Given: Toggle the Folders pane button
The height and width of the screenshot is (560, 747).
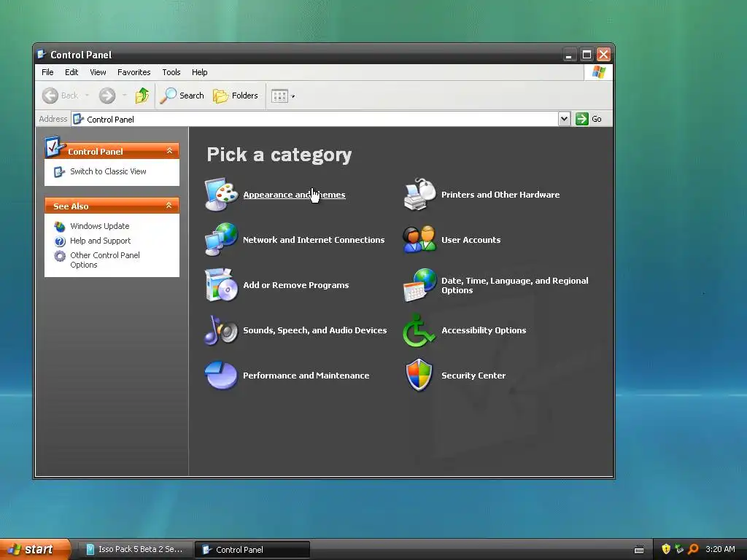Looking at the screenshot, I should (x=236, y=96).
